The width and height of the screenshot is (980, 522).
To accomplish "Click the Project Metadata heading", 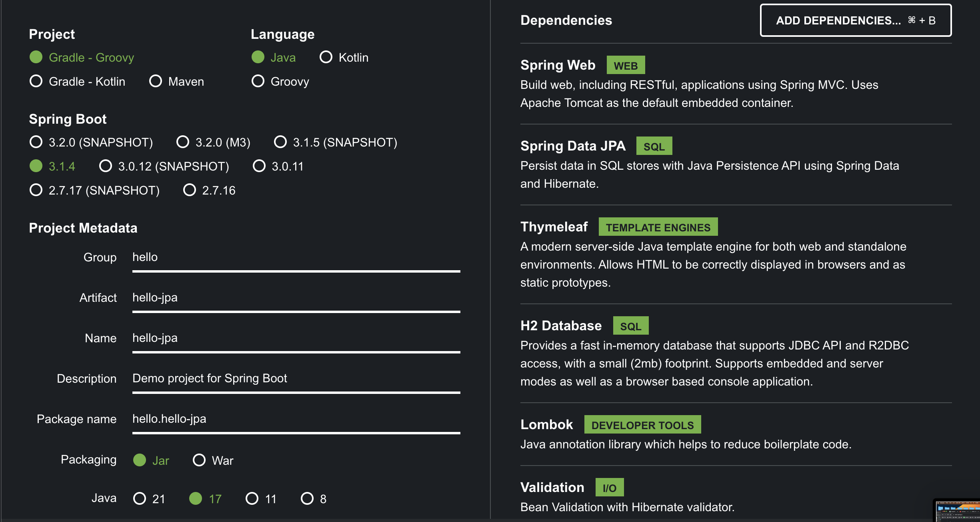I will pos(83,228).
